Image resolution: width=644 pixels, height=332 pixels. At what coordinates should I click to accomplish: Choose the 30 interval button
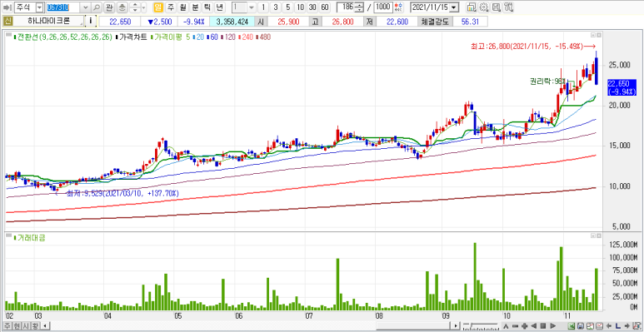(x=312, y=7)
